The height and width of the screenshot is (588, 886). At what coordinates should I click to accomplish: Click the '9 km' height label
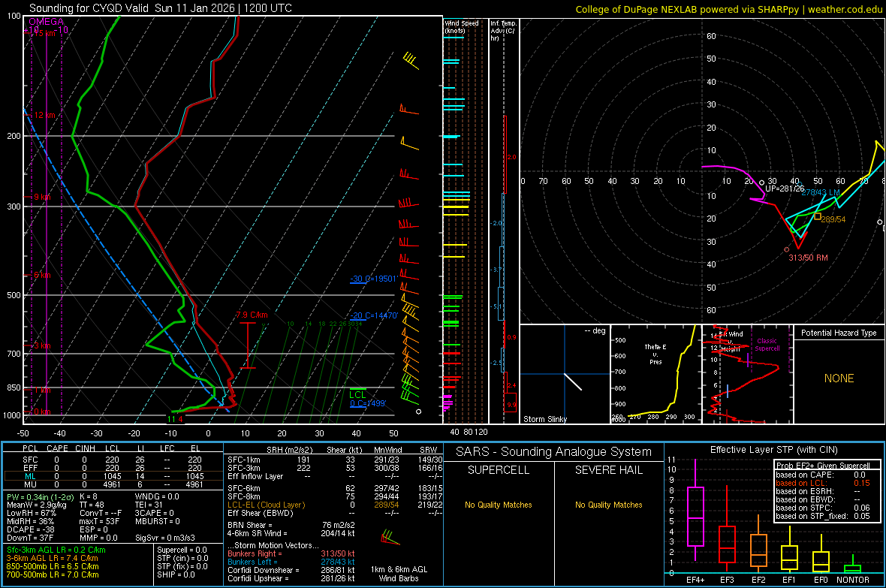click(x=42, y=197)
